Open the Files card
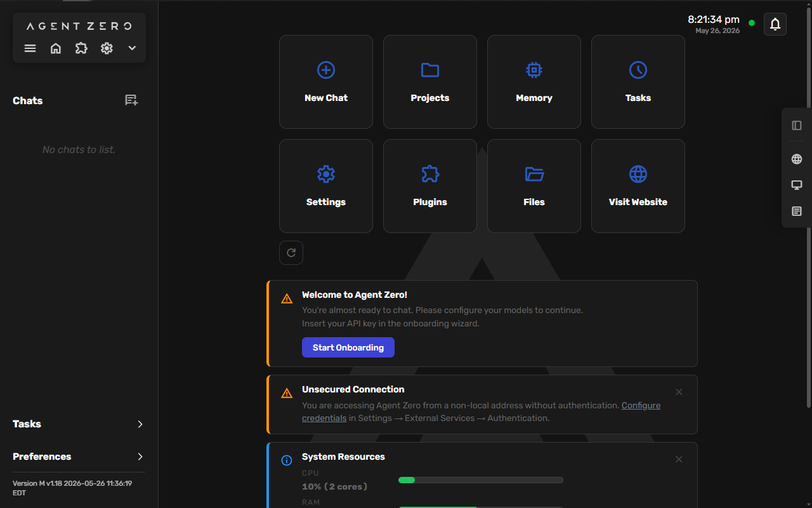Screen dimensions: 812x508 534,186
